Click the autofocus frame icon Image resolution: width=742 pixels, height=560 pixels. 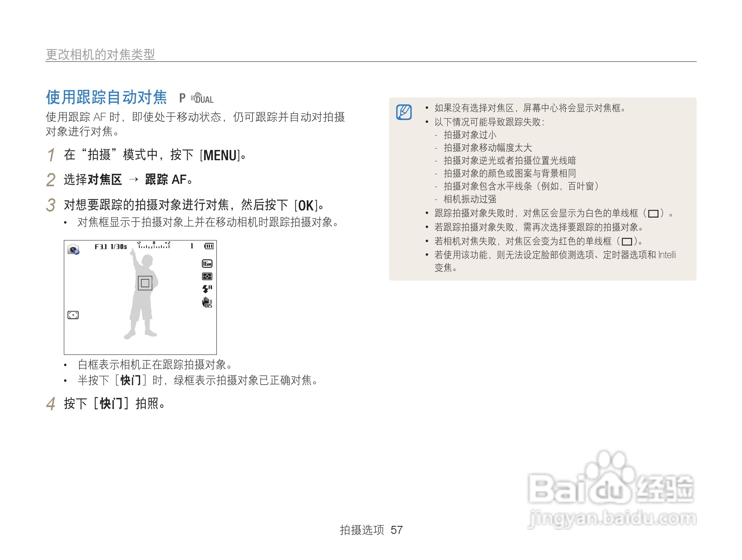click(x=73, y=316)
